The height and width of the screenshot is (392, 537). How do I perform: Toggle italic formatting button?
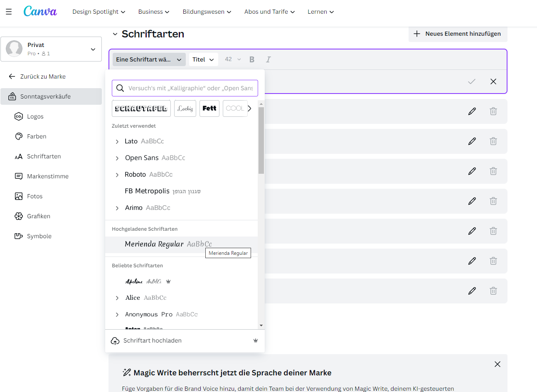[268, 59]
